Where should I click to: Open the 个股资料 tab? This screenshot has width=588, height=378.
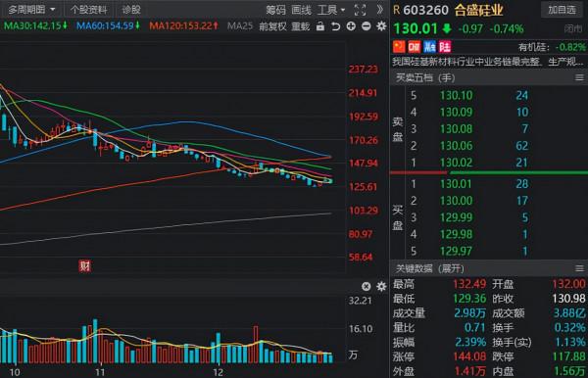pyautogui.click(x=89, y=10)
